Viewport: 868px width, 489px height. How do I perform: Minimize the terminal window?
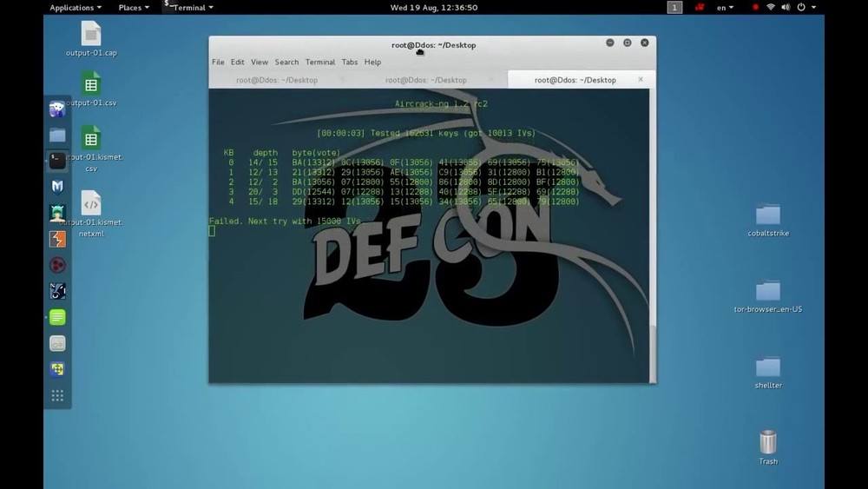(610, 43)
